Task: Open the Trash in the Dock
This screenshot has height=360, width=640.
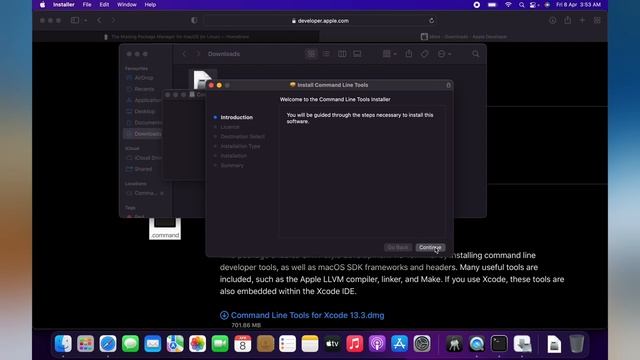Action: pos(576,344)
